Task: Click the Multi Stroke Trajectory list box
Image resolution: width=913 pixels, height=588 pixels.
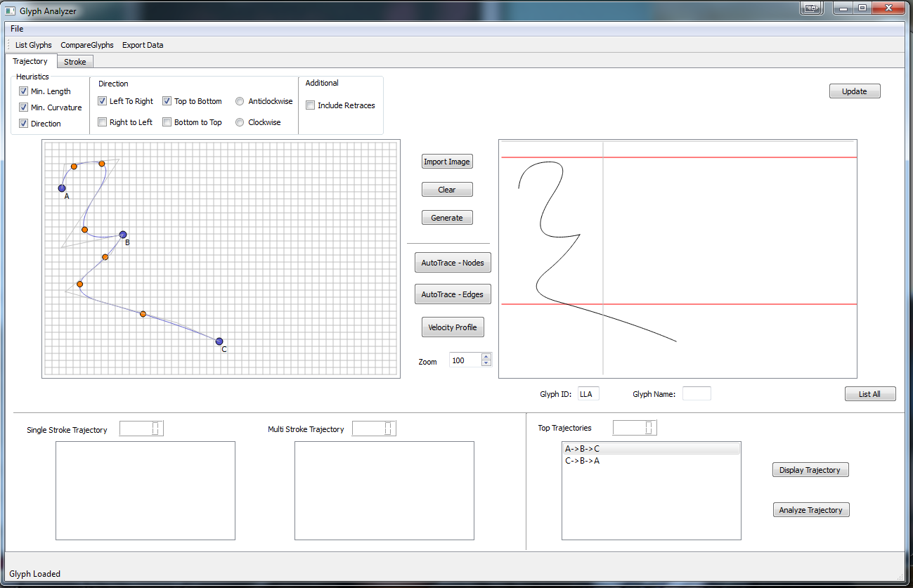Action: tap(384, 490)
